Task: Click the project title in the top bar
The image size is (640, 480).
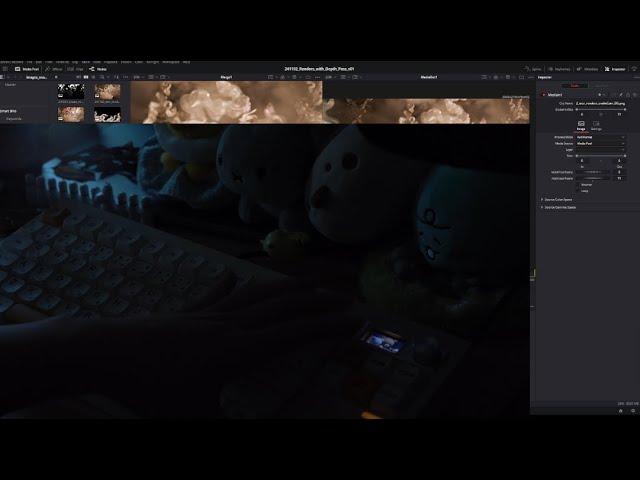Action: (319, 69)
